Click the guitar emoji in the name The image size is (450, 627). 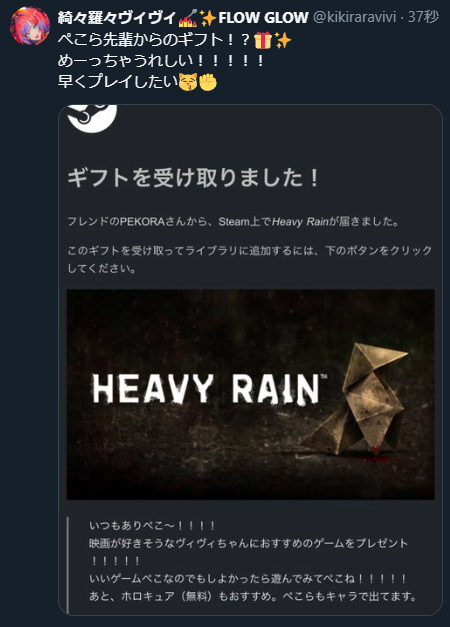188,18
